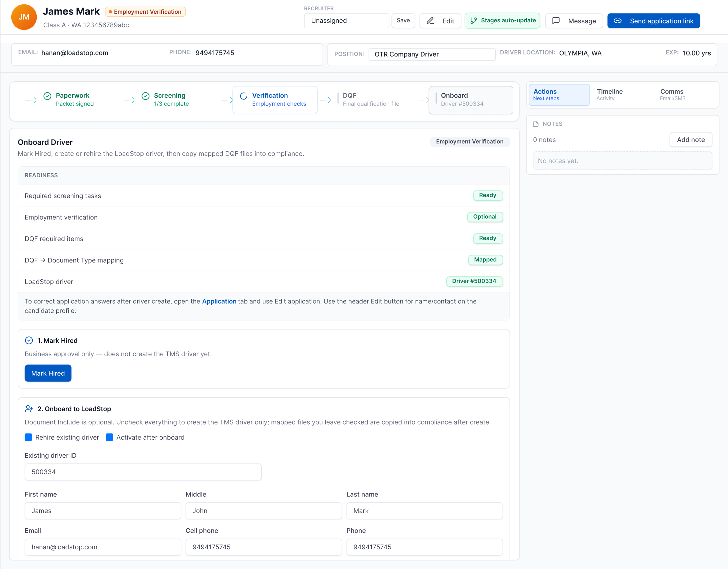728x569 pixels.
Task: Click the Edit button in header
Action: point(440,21)
